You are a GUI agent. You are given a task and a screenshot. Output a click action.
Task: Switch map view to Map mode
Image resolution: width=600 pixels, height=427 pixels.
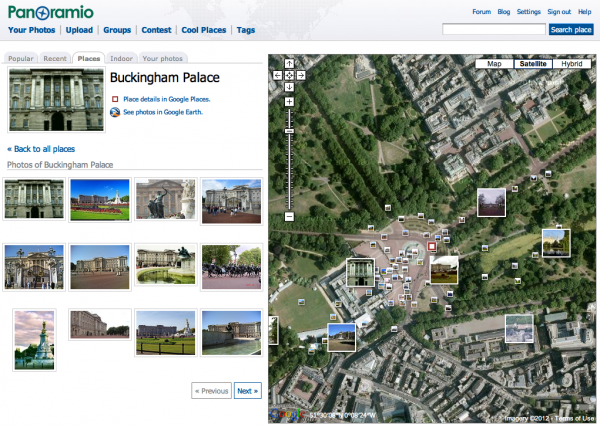(494, 64)
